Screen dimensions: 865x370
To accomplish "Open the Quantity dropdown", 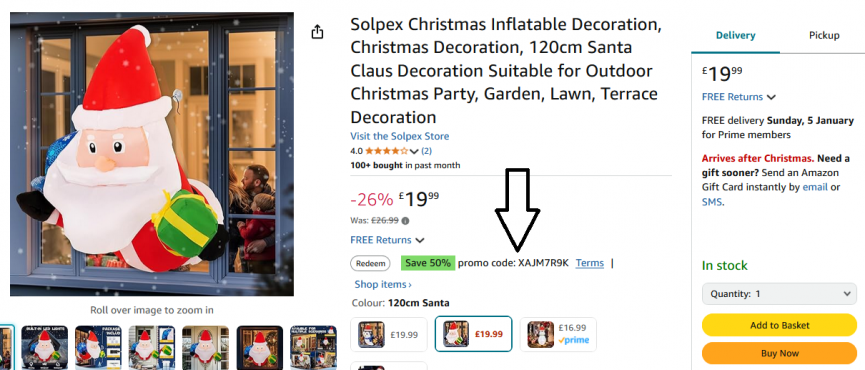I will (779, 294).
